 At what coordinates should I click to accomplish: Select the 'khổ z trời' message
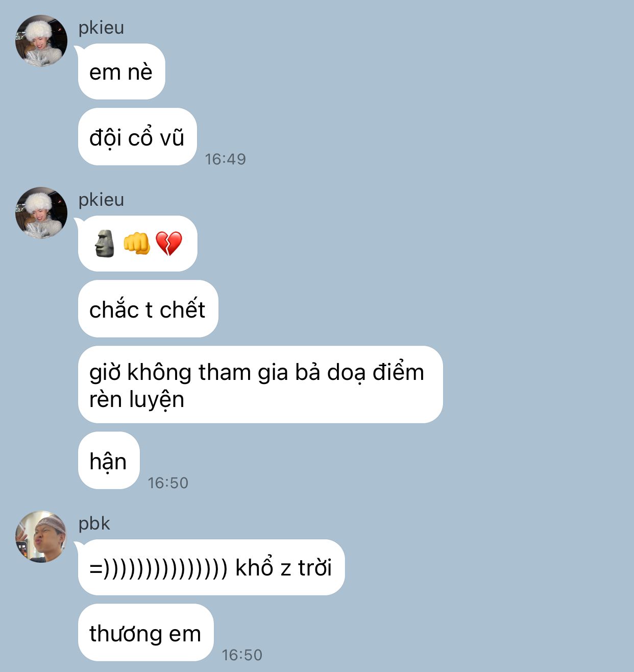(x=211, y=567)
